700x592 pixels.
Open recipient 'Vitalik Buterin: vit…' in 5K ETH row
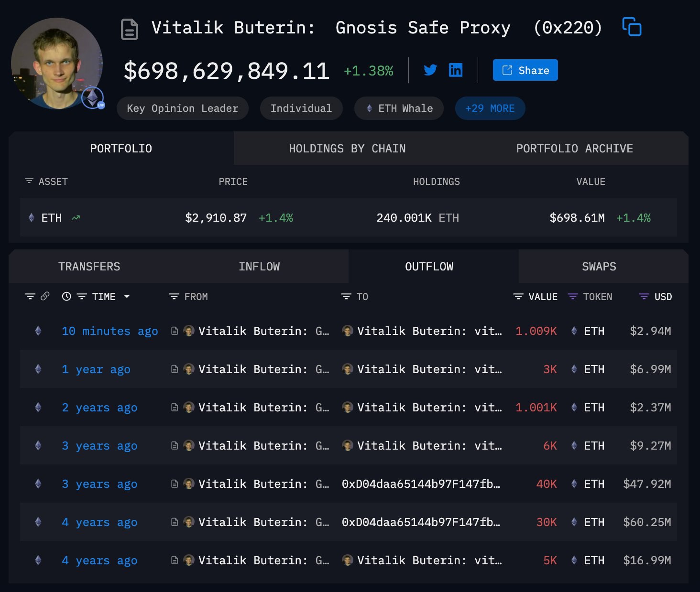pyautogui.click(x=429, y=560)
